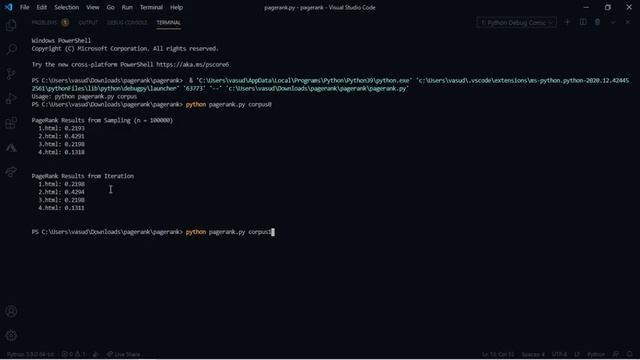Open the Go menu
The height and width of the screenshot is (360, 640).
click(111, 7)
